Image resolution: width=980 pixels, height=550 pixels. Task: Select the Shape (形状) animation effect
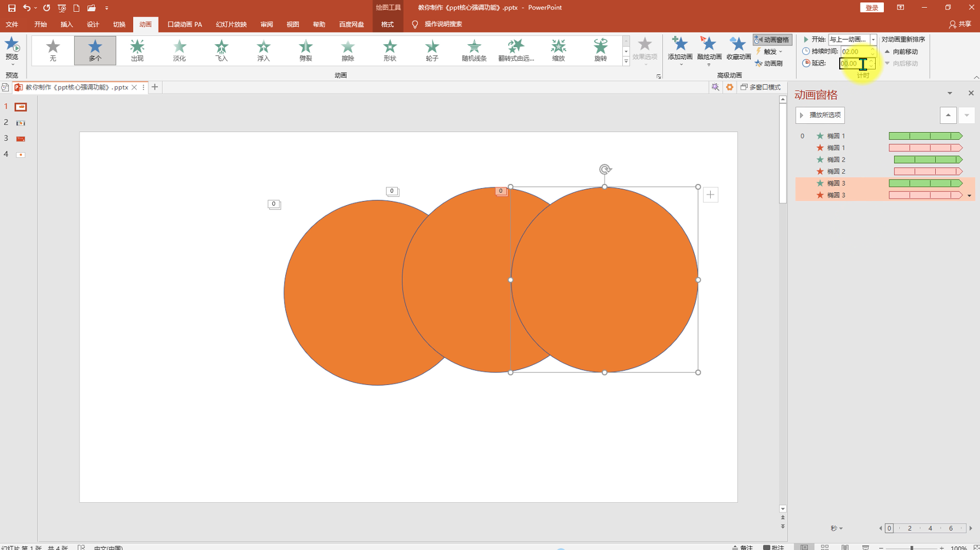390,51
